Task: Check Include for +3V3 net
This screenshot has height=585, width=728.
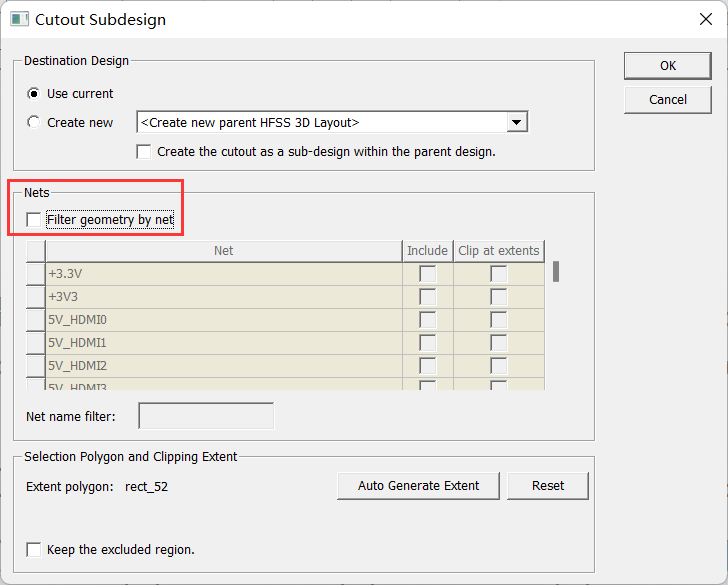Action: pos(428,297)
